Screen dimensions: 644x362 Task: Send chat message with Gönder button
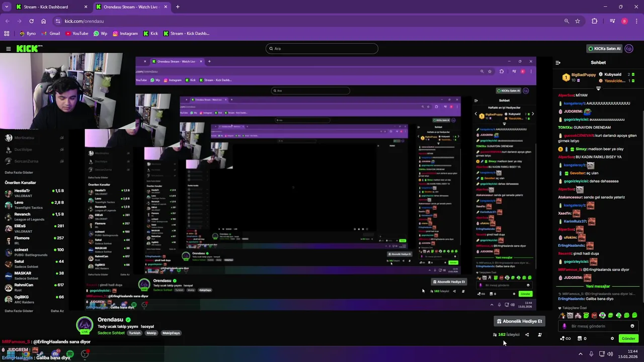628,339
